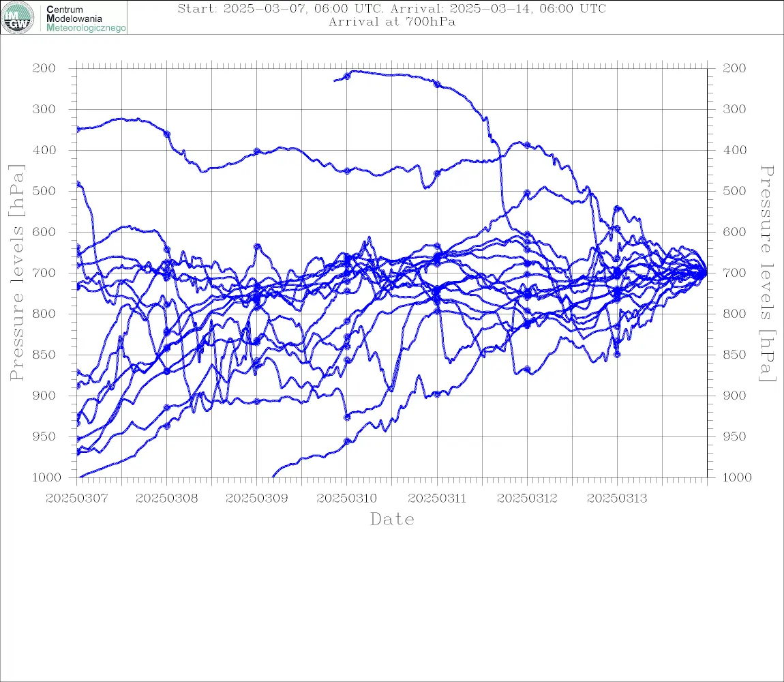
Task: Click the trajectory marker near 900 hPa on 20250311
Action: [x=437, y=394]
